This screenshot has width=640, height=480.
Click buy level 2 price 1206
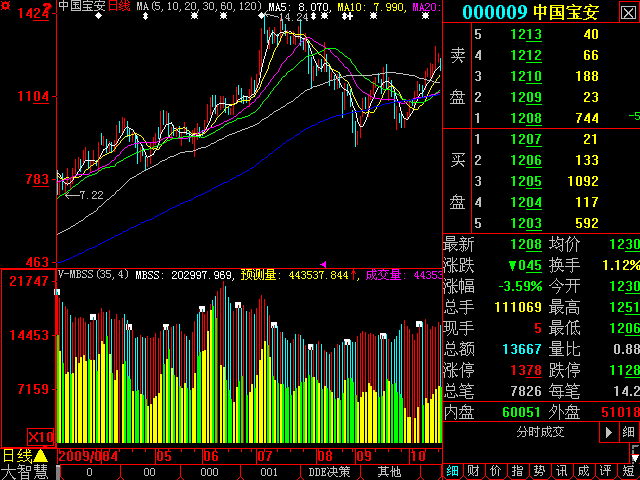526,161
